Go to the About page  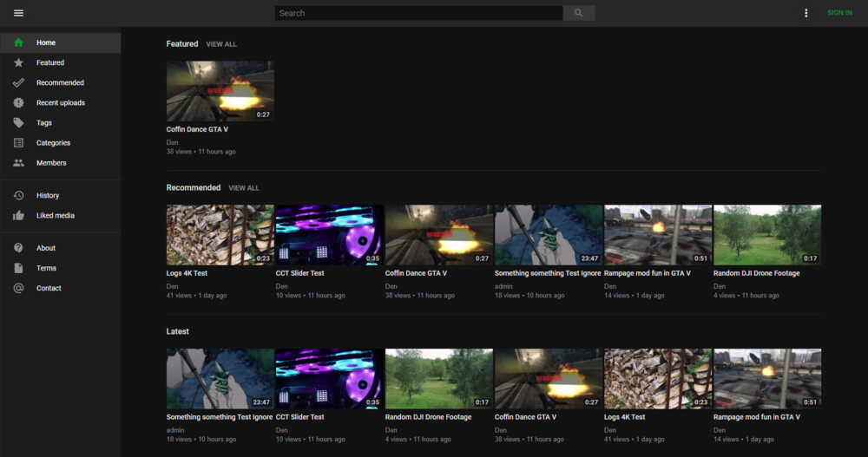(x=46, y=248)
